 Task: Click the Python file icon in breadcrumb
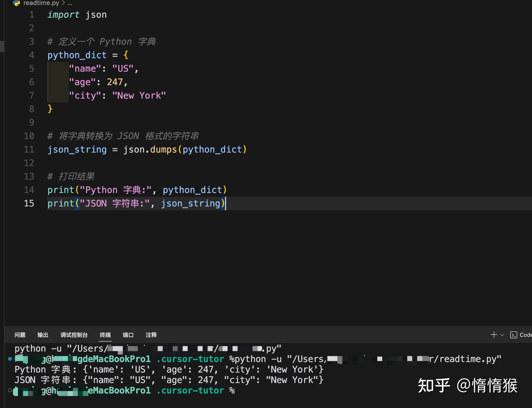[x=16, y=3]
